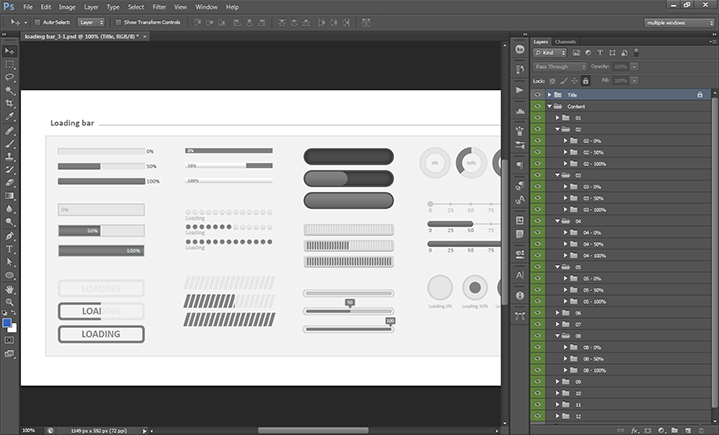This screenshot has width=719, height=435.
Task: Click the Zoom tool in toolbox
Action: click(x=10, y=301)
